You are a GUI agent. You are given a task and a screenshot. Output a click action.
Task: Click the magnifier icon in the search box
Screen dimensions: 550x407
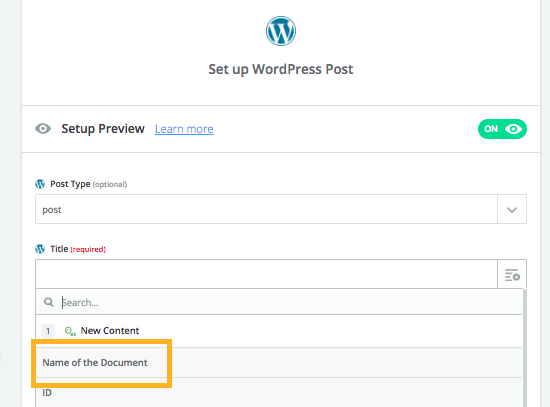point(48,302)
